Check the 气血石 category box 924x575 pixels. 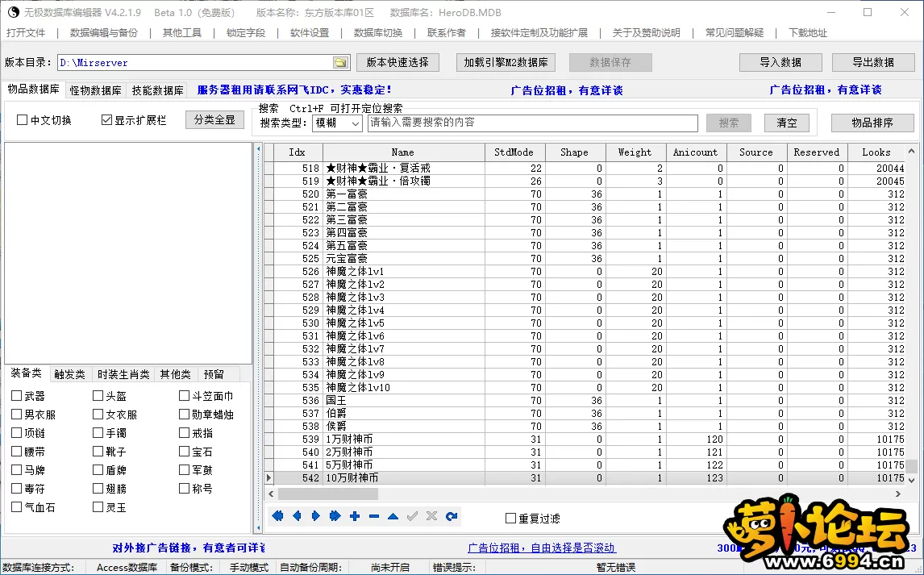16,506
